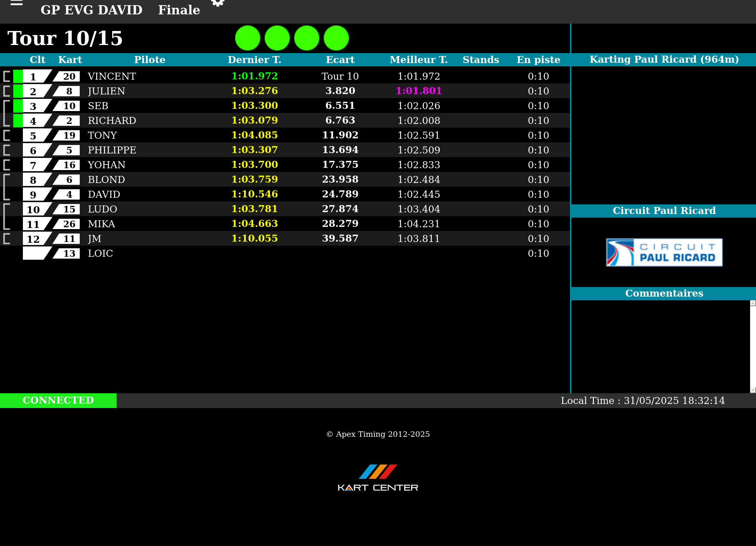Viewport: 756px width, 546px height.
Task: Click the CONNECTED status indicator
Action: 58,400
